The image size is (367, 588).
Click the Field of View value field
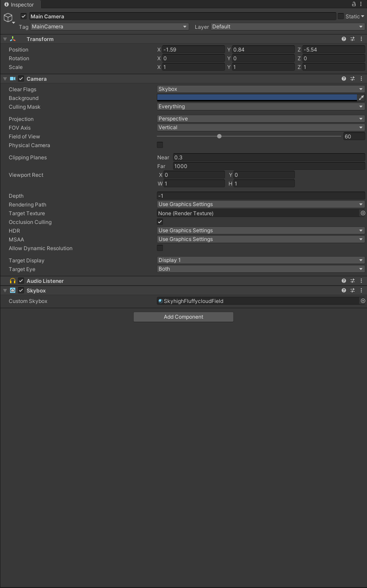click(354, 136)
